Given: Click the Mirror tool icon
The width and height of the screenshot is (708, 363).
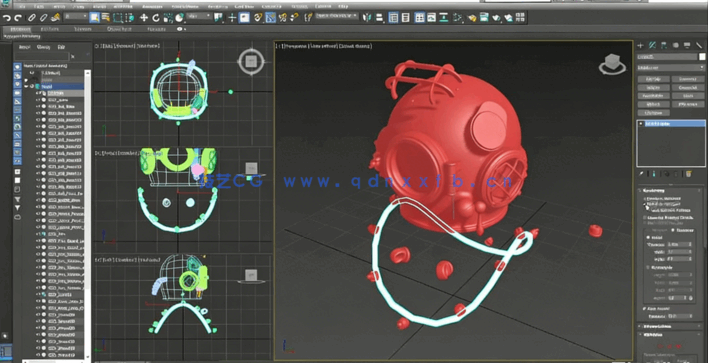Looking at the screenshot, I should coord(367,18).
